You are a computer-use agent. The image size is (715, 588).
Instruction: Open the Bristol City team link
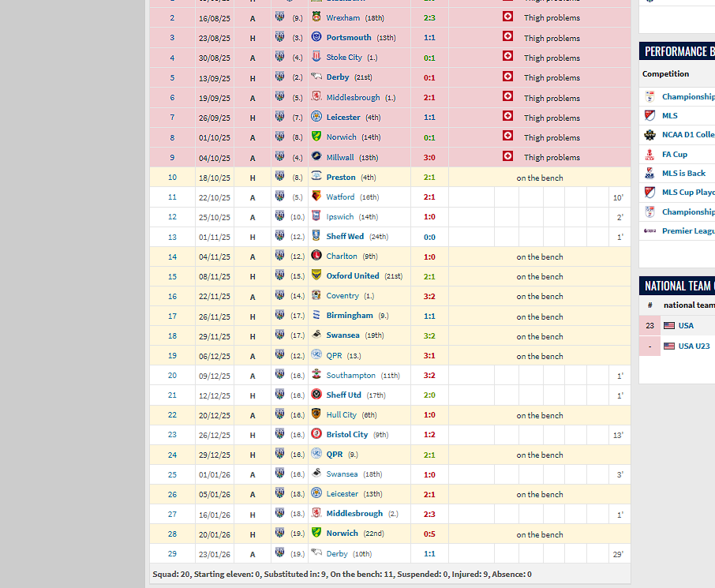346,434
